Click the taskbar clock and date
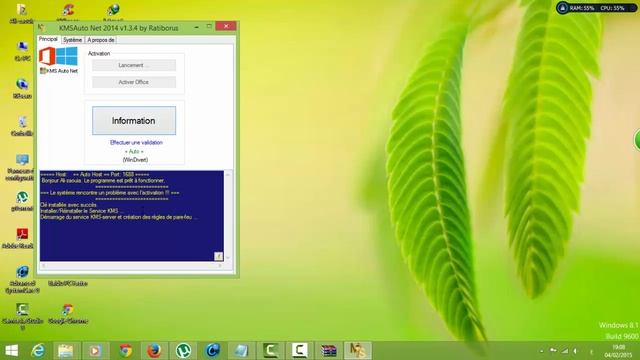This screenshot has width=640, height=360. pyautogui.click(x=618, y=351)
